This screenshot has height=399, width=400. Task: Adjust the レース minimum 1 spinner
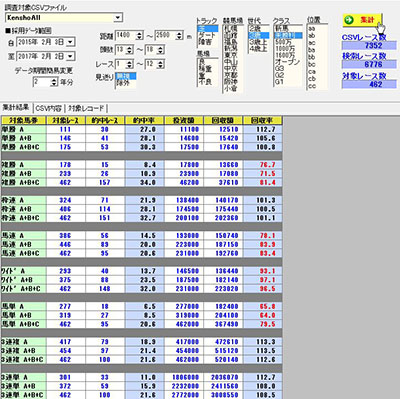tap(130, 64)
